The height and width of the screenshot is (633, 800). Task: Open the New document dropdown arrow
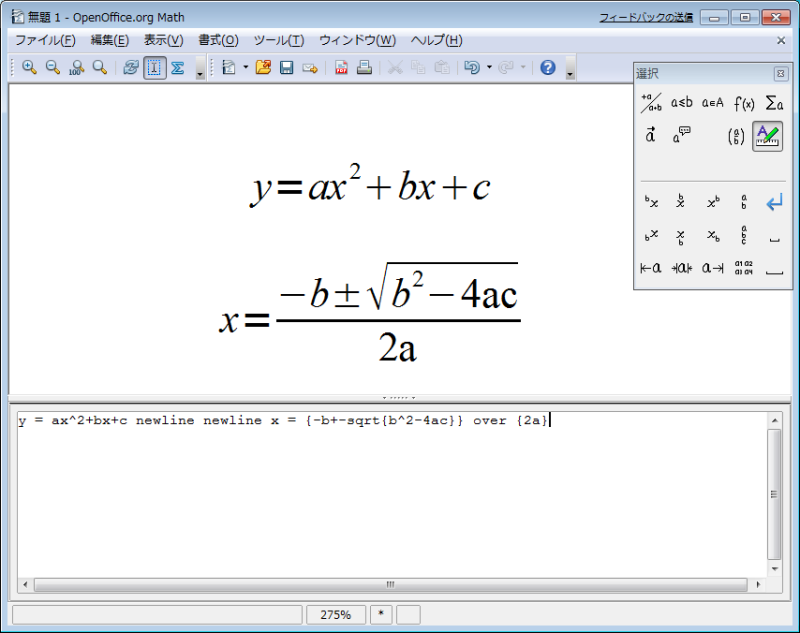(245, 67)
